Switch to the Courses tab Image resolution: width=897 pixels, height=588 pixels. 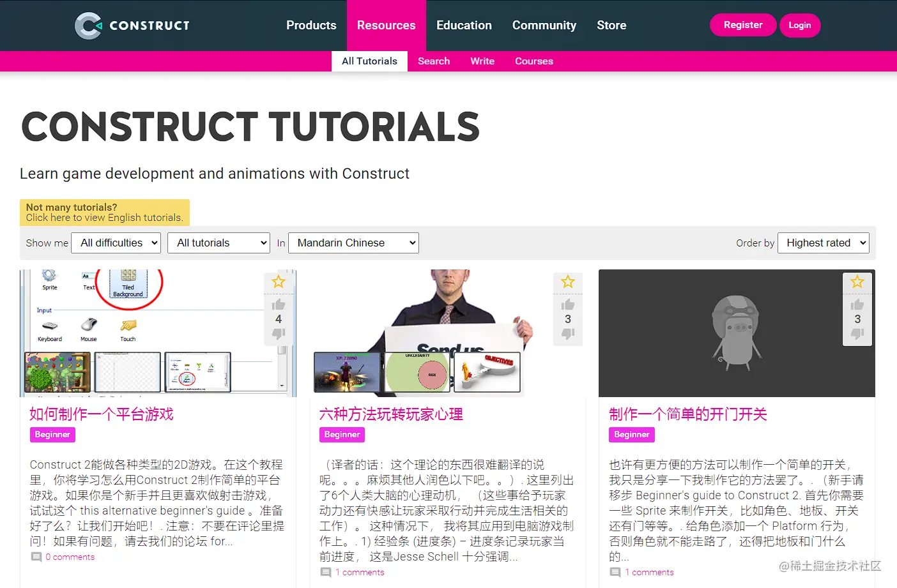(x=534, y=61)
